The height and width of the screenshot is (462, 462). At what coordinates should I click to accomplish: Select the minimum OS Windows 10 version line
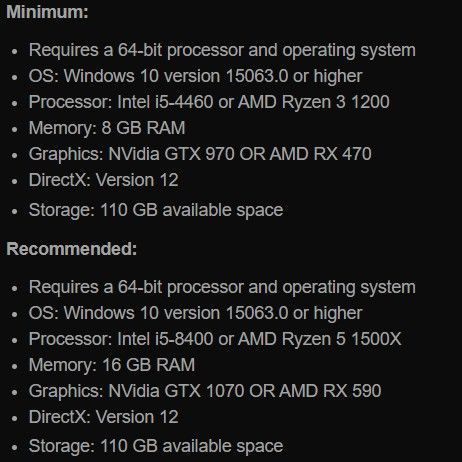(x=195, y=76)
